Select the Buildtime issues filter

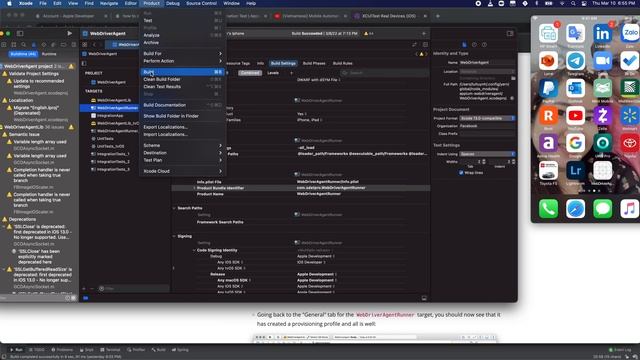(23, 54)
